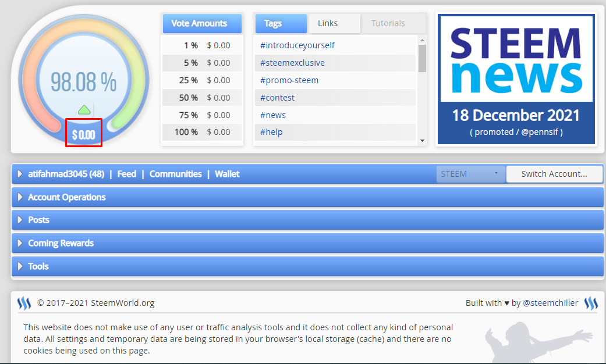The width and height of the screenshot is (606, 364).
Task: Open the #contest tag
Action: click(x=277, y=98)
